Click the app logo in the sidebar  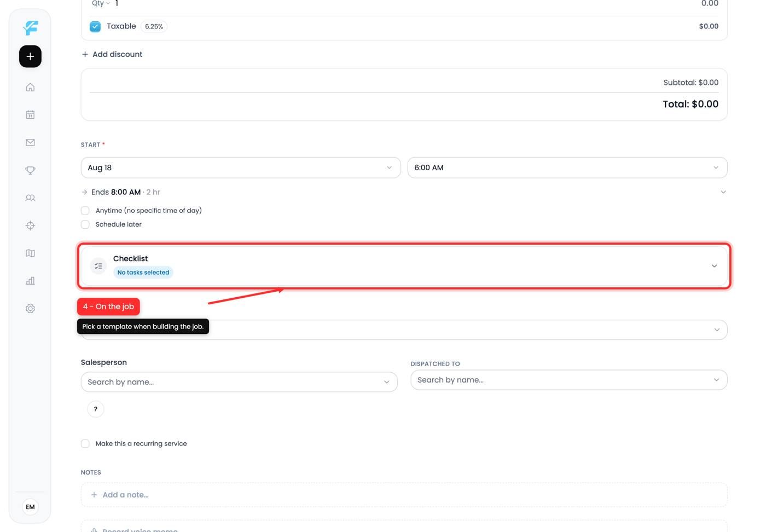[x=31, y=27]
